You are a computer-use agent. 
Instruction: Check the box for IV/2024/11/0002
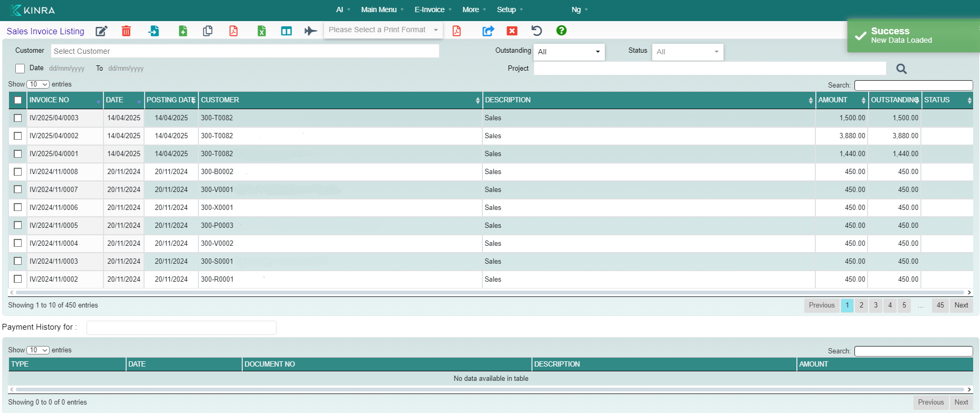tap(18, 279)
